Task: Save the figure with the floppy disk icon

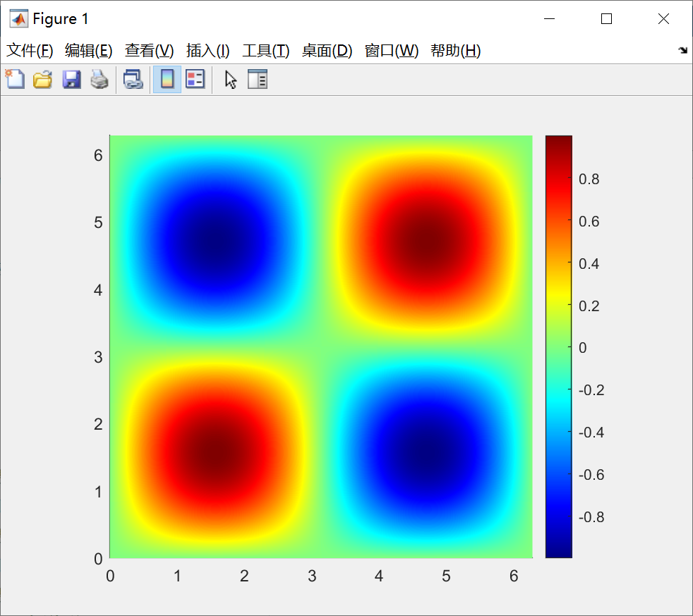Action: (71, 80)
